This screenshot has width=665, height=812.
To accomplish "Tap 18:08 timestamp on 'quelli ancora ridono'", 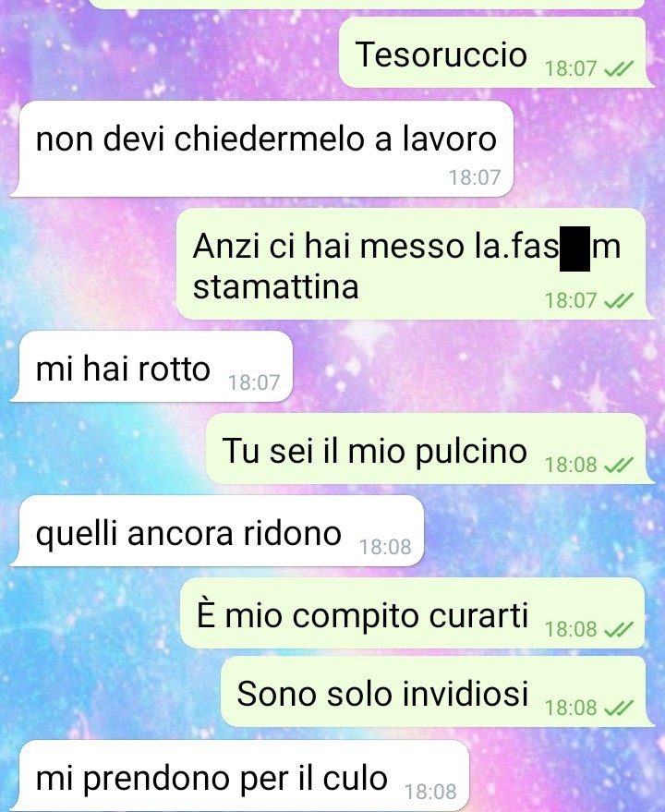I will pyautogui.click(x=385, y=547).
